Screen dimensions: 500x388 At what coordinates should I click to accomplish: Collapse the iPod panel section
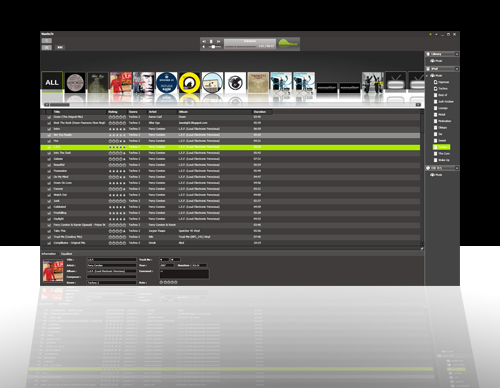point(457,69)
